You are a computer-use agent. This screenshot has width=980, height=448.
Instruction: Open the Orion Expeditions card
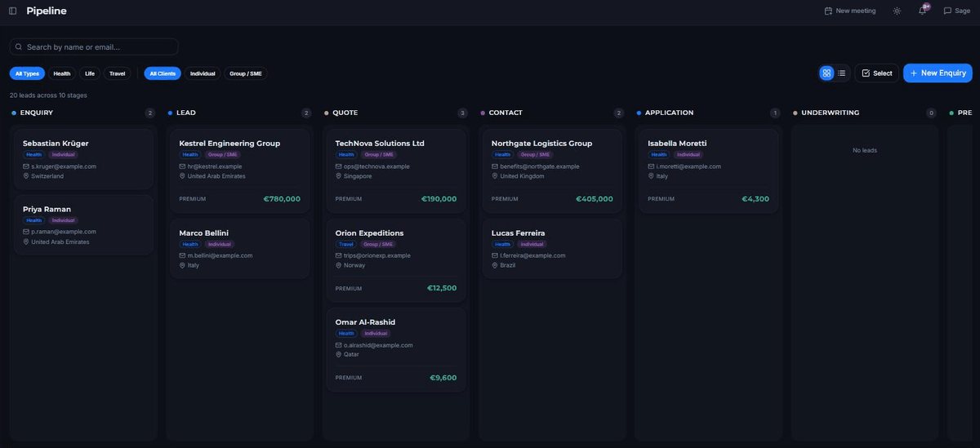coord(396,259)
